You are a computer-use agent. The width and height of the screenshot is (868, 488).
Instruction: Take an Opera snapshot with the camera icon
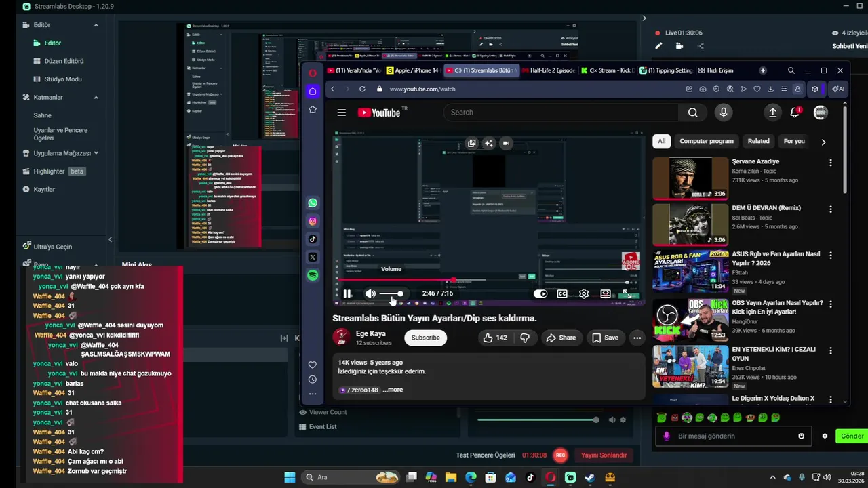703,89
